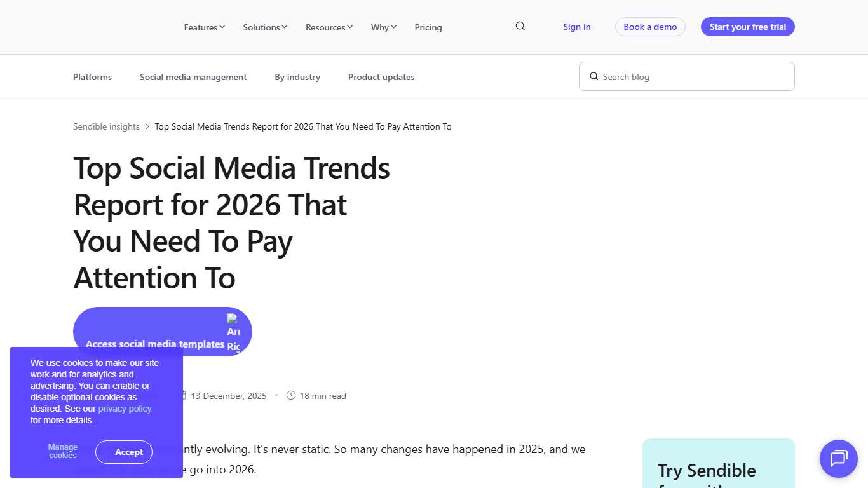Click the Sign in link
Screen dimensions: 868x488
point(576,27)
